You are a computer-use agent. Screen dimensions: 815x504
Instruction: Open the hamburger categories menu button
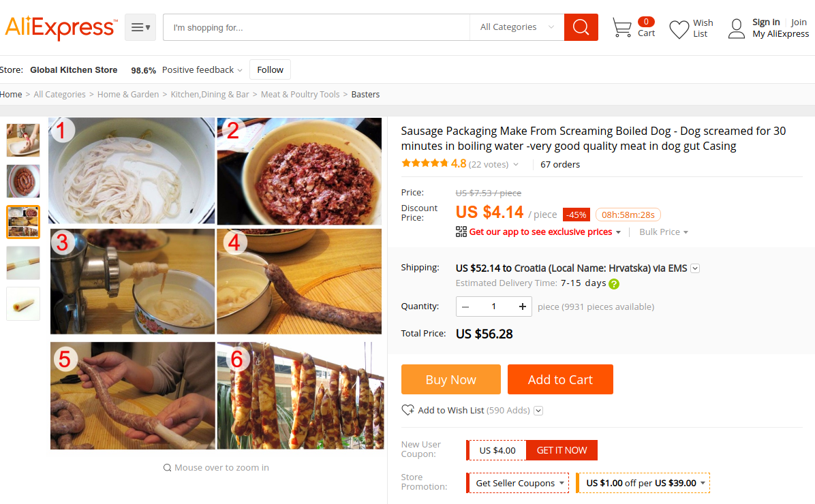(x=140, y=27)
